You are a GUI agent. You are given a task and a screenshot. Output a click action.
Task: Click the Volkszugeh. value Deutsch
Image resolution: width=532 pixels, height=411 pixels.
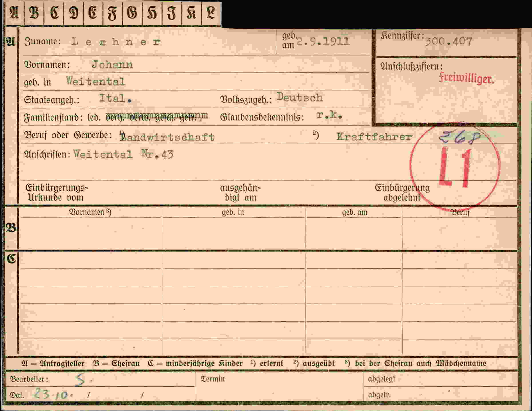pyautogui.click(x=300, y=97)
